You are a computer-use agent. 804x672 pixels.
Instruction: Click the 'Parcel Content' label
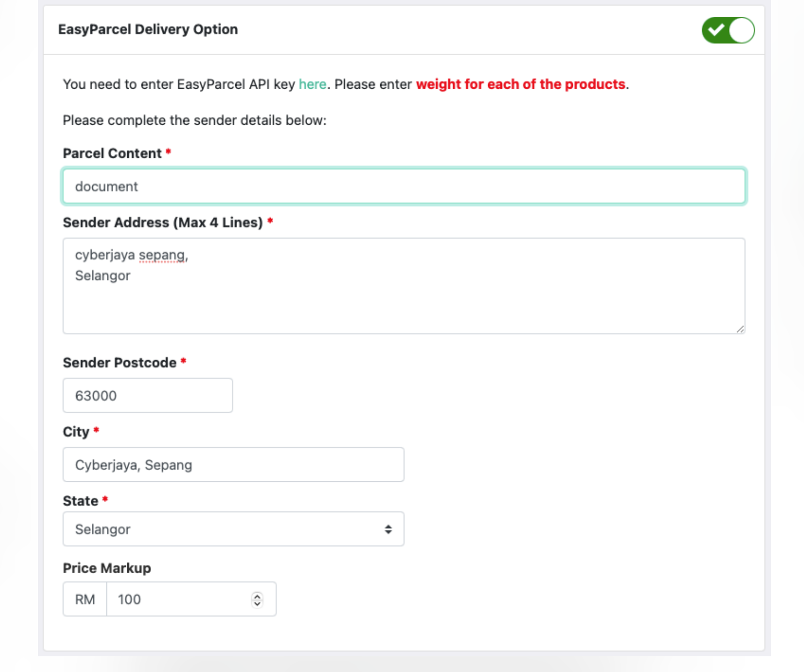pos(112,153)
